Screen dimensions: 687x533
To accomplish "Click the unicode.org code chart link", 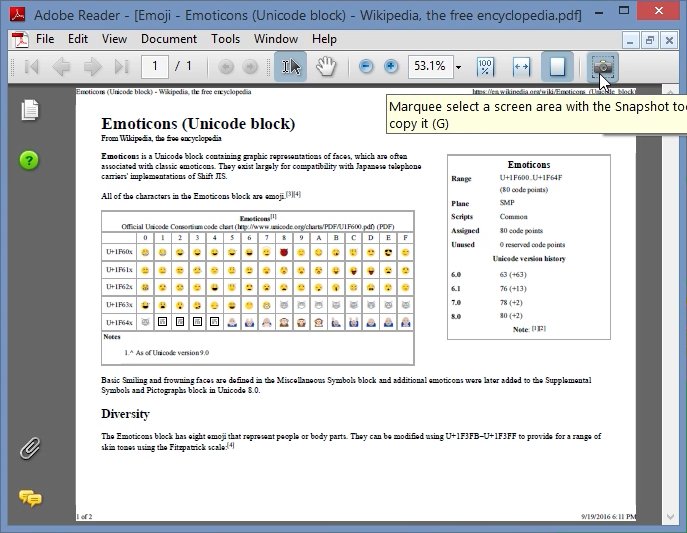I will [x=305, y=226].
